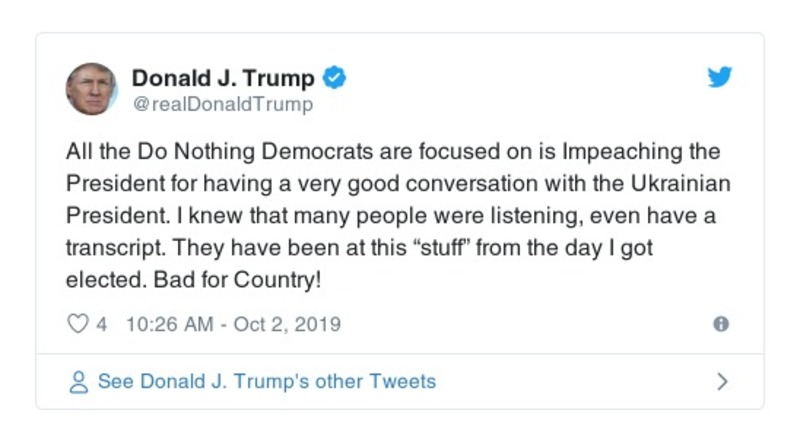Screen dimensions: 800x445
Task: Click the Donald J. Trump display name
Action: pyautogui.click(x=223, y=78)
